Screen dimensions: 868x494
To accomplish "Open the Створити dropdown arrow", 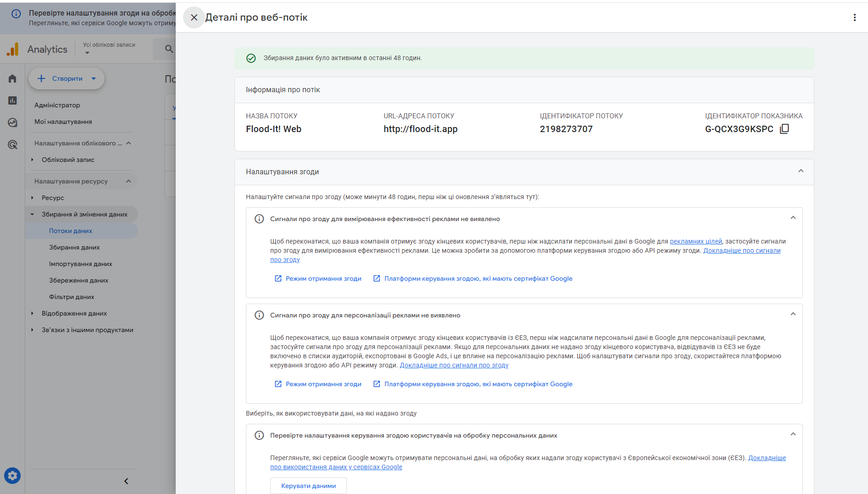I will [x=94, y=78].
